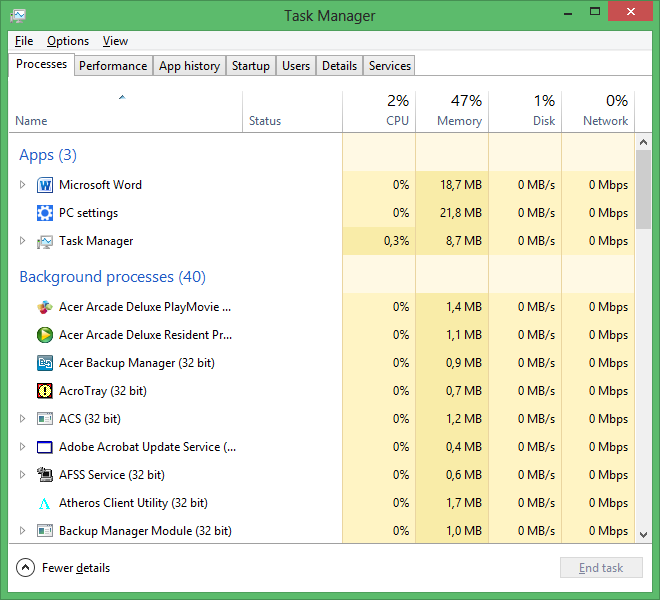Select the PC settings process name
The image size is (660, 600).
pos(88,213)
